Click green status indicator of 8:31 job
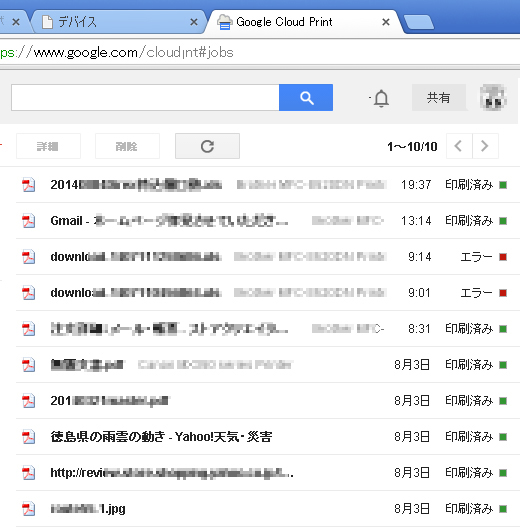Viewport: 520px width, 531px height. (x=503, y=329)
